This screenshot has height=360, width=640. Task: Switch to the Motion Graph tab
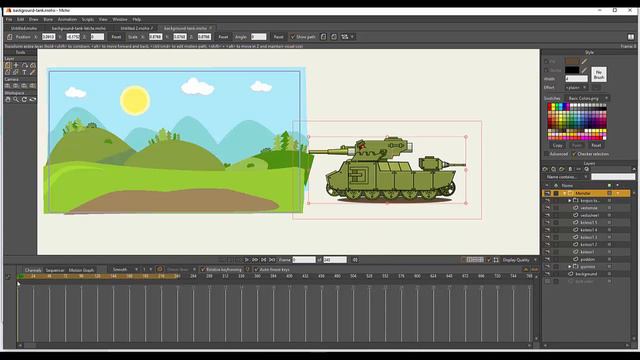[x=81, y=270]
